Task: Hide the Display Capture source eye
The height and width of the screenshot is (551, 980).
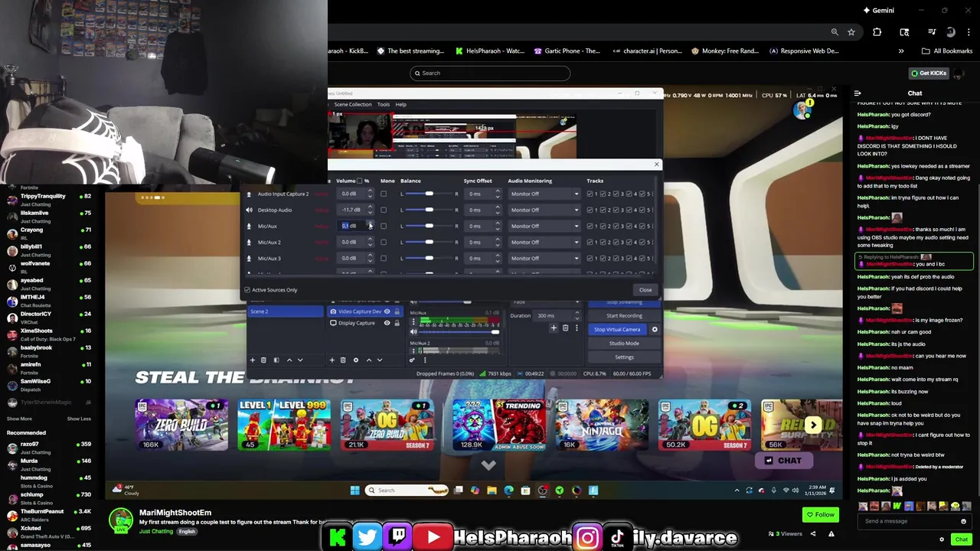Action: (387, 323)
